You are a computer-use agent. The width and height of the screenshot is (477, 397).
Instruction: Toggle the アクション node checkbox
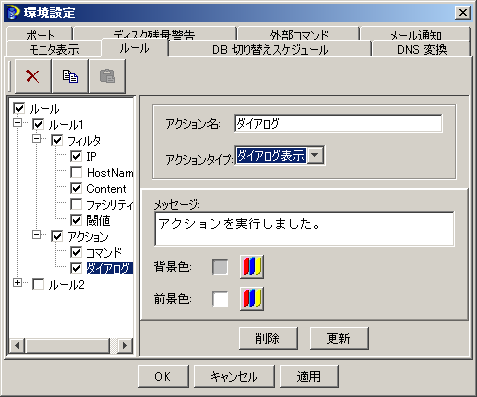pos(57,236)
